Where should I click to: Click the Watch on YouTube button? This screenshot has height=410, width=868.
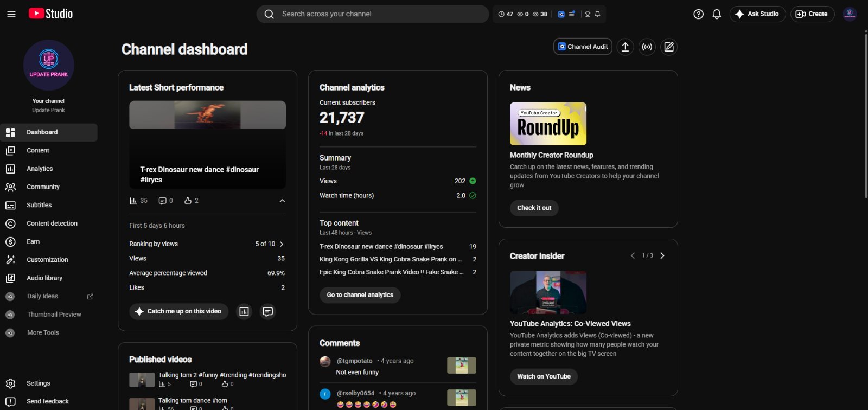pos(544,376)
